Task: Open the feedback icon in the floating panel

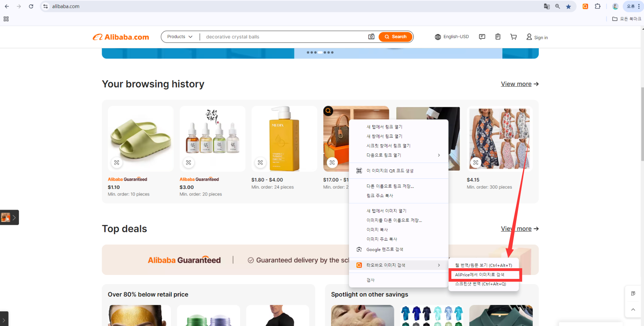Action: click(633, 294)
